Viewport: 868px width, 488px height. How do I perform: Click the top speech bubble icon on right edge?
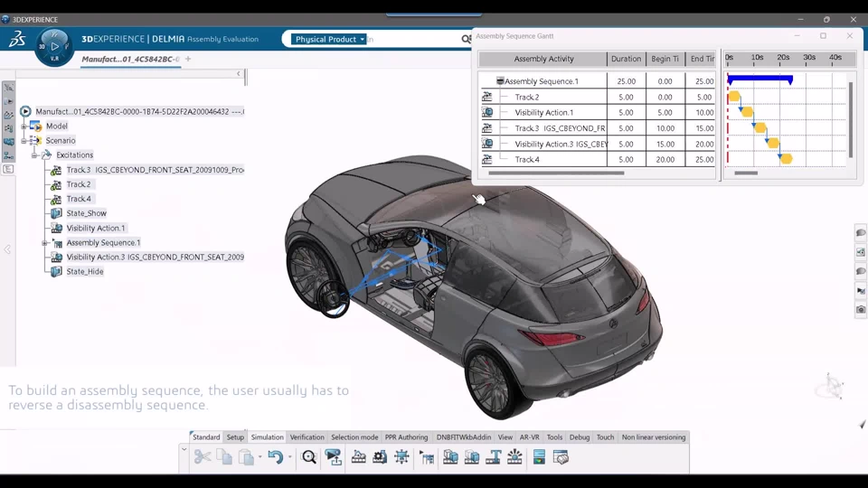(x=861, y=233)
